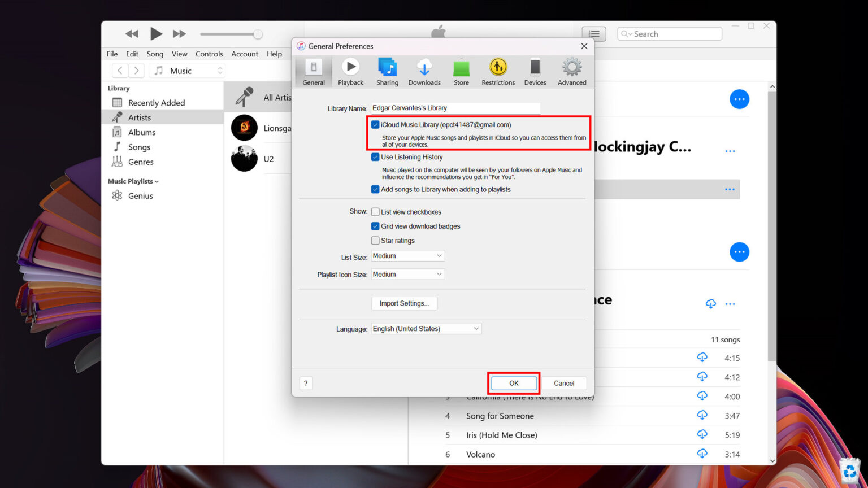Image resolution: width=868 pixels, height=488 pixels.
Task: Disable iCloud Music Library checkbox
Action: click(375, 124)
